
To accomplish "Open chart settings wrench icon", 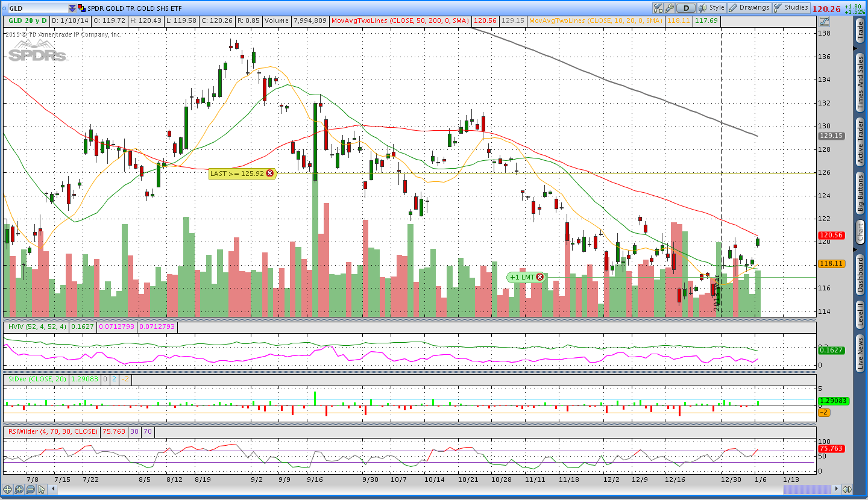I will point(669,8).
